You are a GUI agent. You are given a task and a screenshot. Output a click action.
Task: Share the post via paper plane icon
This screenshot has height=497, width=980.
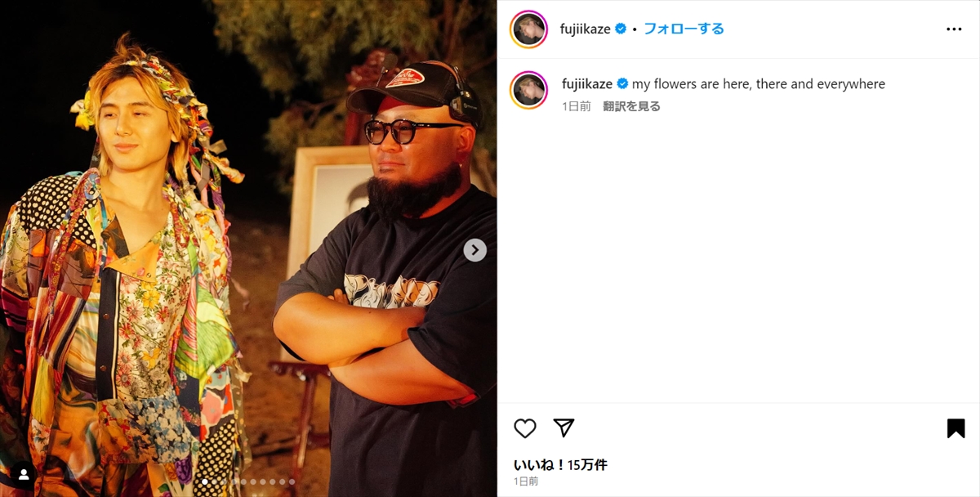tap(563, 428)
